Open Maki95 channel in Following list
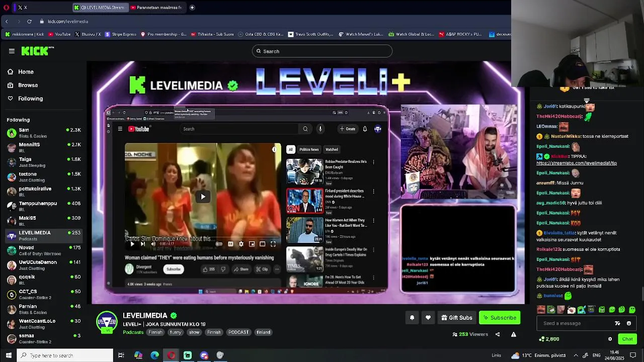 click(x=44, y=221)
